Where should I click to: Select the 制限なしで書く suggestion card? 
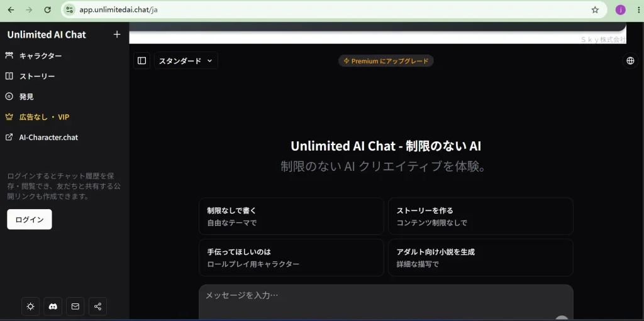coord(291,216)
